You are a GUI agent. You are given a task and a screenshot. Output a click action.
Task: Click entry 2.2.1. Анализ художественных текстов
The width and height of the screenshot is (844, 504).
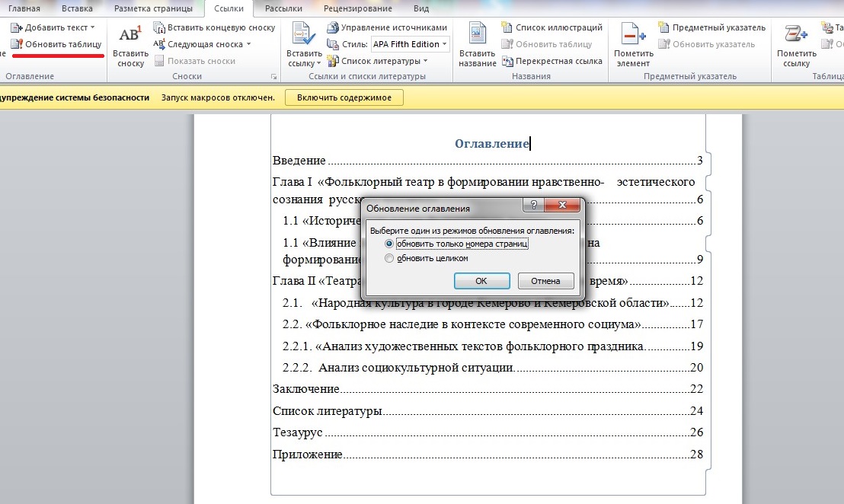[x=493, y=346]
